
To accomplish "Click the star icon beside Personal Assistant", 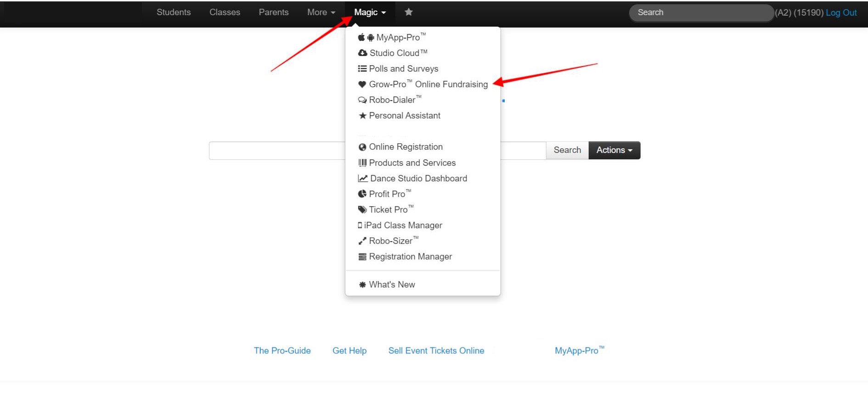I will pyautogui.click(x=362, y=116).
